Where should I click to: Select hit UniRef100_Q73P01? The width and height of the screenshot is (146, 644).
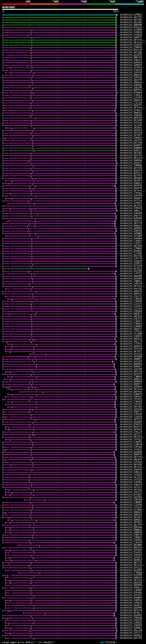131,67
